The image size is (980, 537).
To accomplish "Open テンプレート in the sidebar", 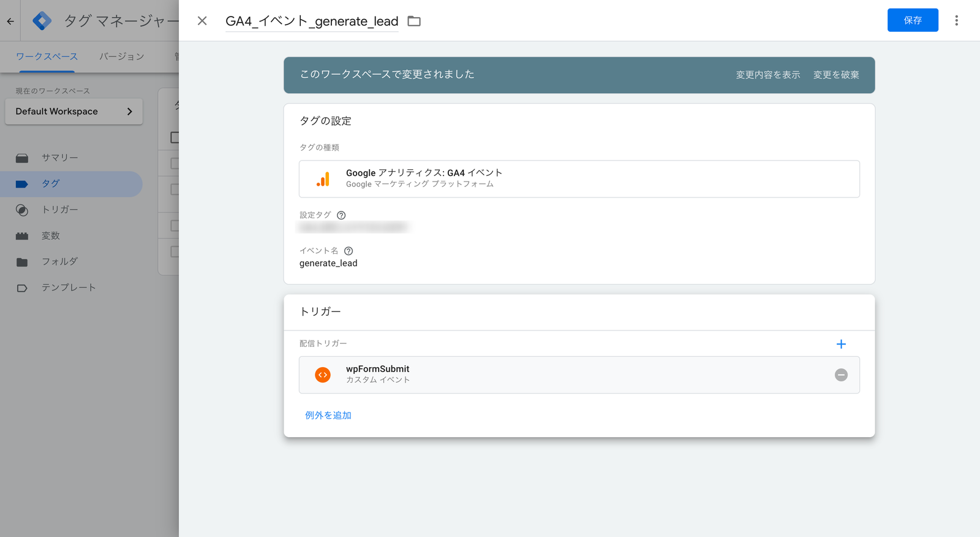I will tap(71, 288).
